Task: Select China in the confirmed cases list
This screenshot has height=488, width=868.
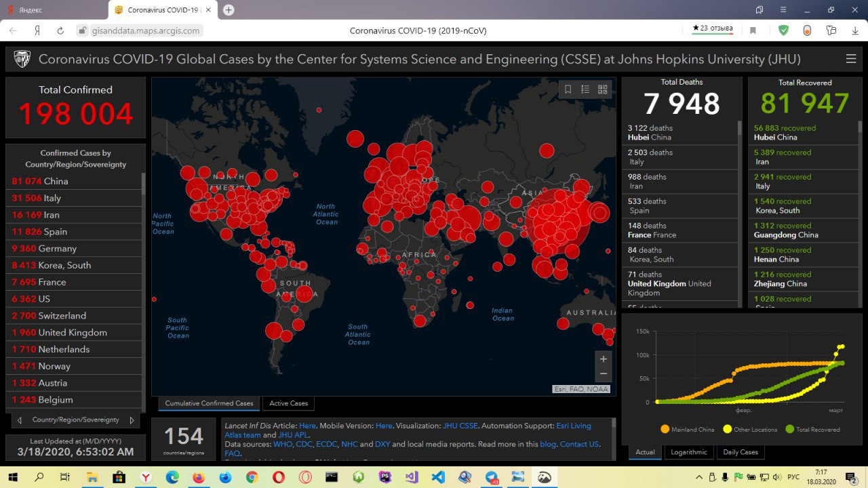Action: click(x=75, y=181)
